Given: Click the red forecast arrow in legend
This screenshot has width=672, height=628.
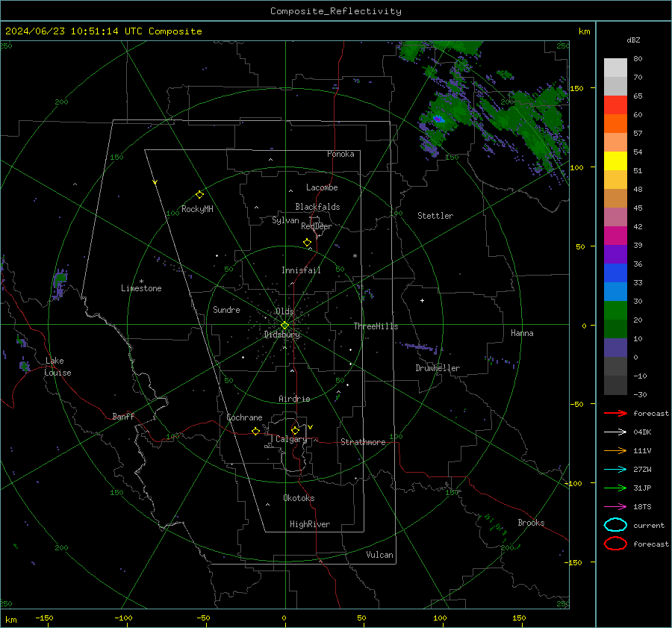Looking at the screenshot, I should click(x=615, y=413).
